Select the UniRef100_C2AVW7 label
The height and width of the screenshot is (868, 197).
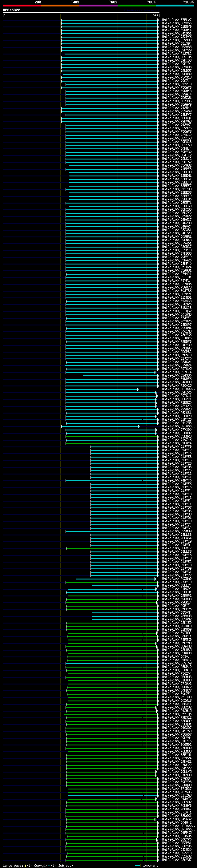[x=177, y=860]
